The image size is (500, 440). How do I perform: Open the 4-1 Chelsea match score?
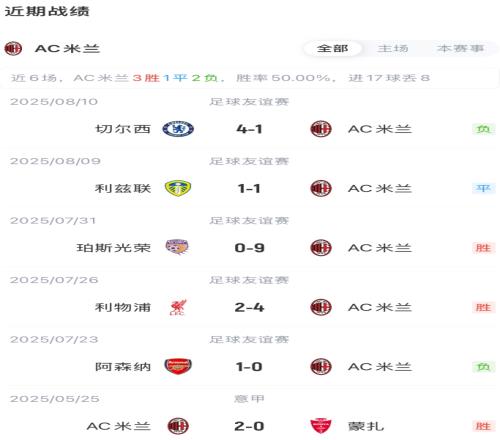click(249, 129)
